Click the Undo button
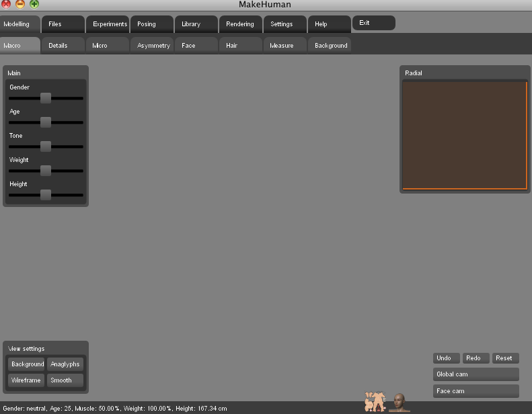This screenshot has width=532, height=414. coord(447,358)
